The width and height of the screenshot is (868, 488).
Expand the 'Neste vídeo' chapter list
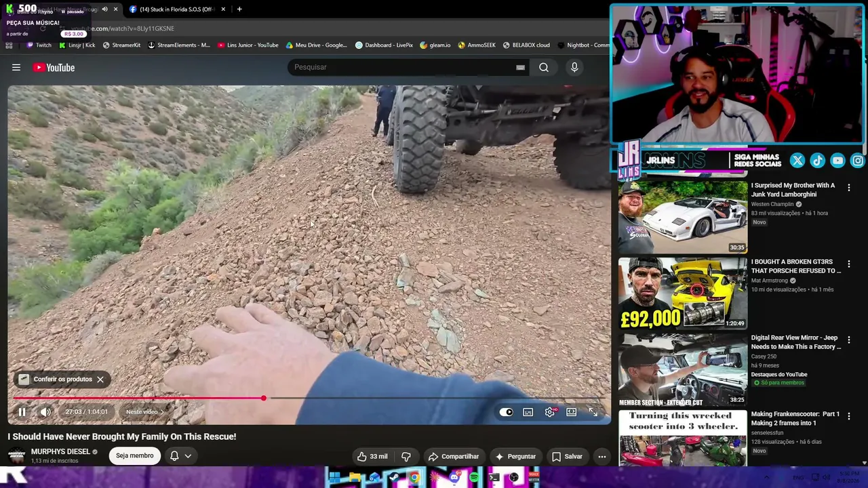click(144, 412)
